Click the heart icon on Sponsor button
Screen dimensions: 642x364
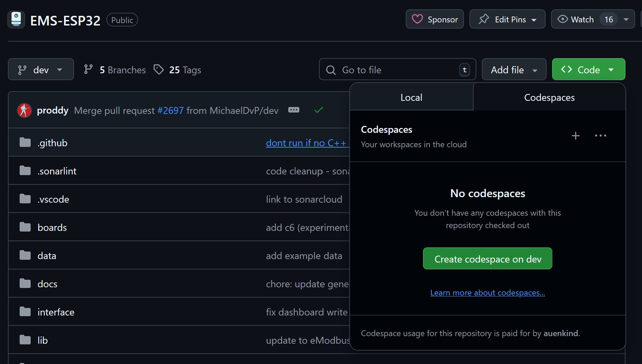417,19
